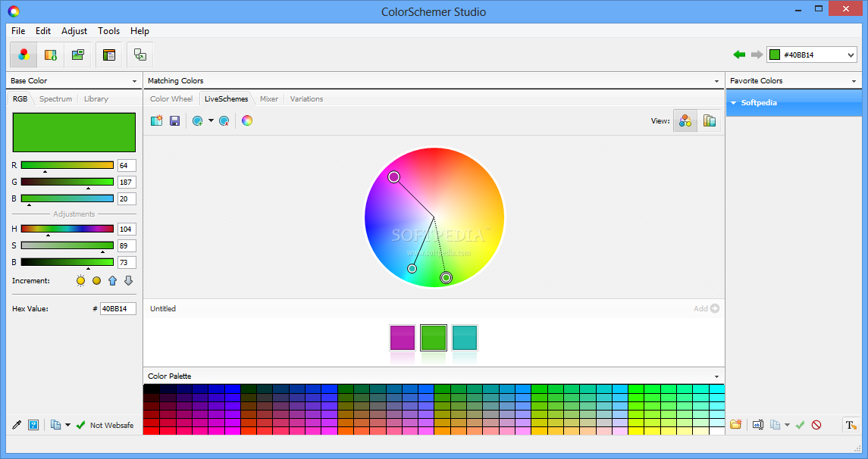Expand the Base Color panel menu arrow
The width and height of the screenshot is (868, 459).
click(134, 81)
